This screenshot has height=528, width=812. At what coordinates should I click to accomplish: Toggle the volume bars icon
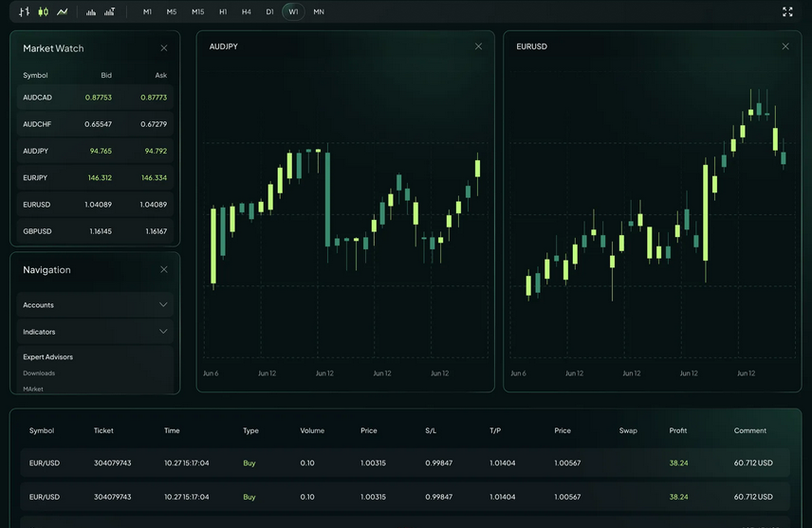[x=91, y=12]
